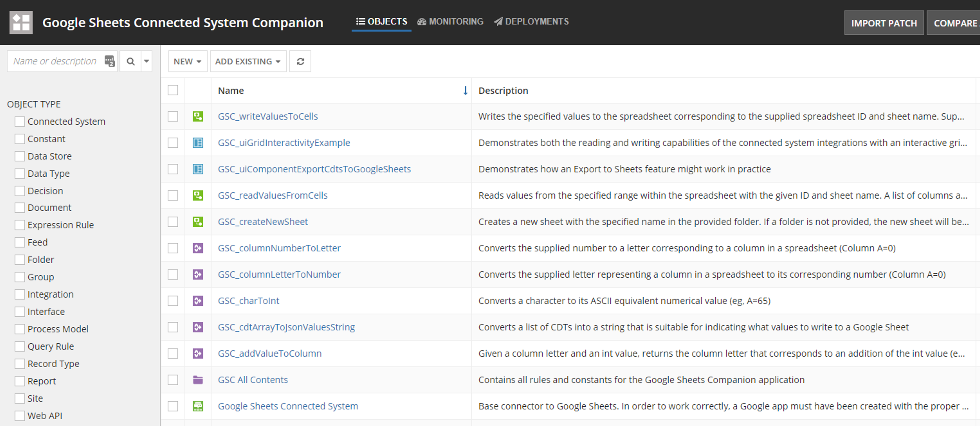Image resolution: width=980 pixels, height=426 pixels.
Task: Click the GSC_columnLetterToNumber expression rule icon
Action: (x=198, y=274)
